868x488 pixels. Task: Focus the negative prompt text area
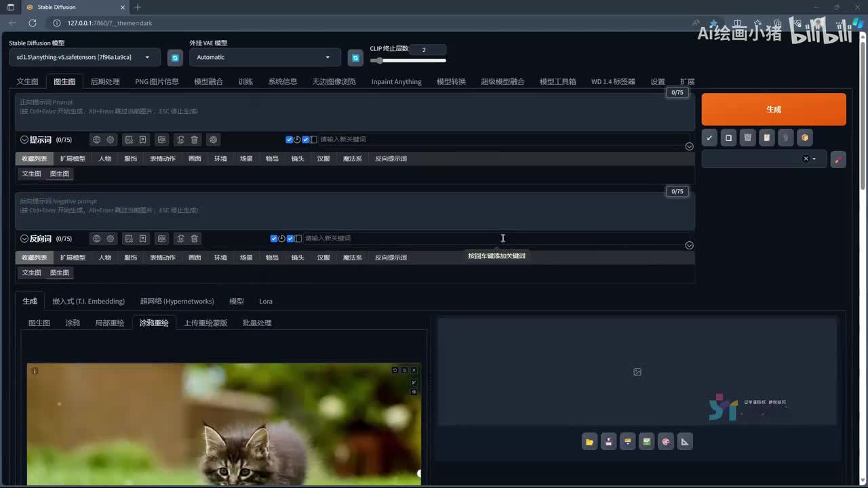coord(355,211)
